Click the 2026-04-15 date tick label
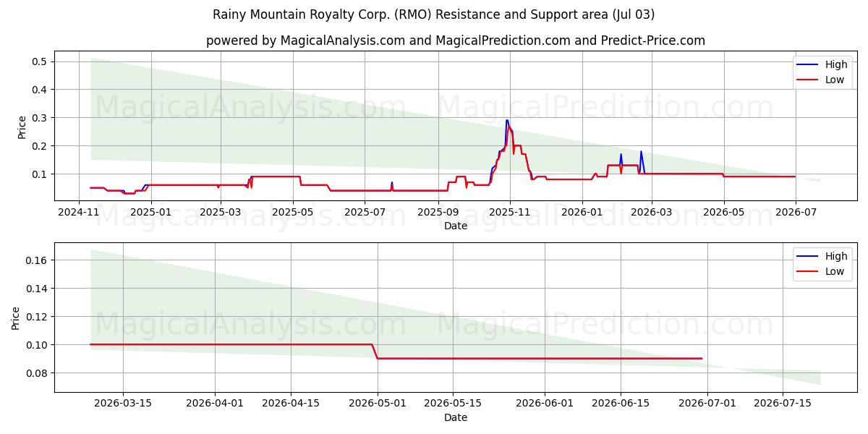This screenshot has height=434, width=868. (291, 404)
